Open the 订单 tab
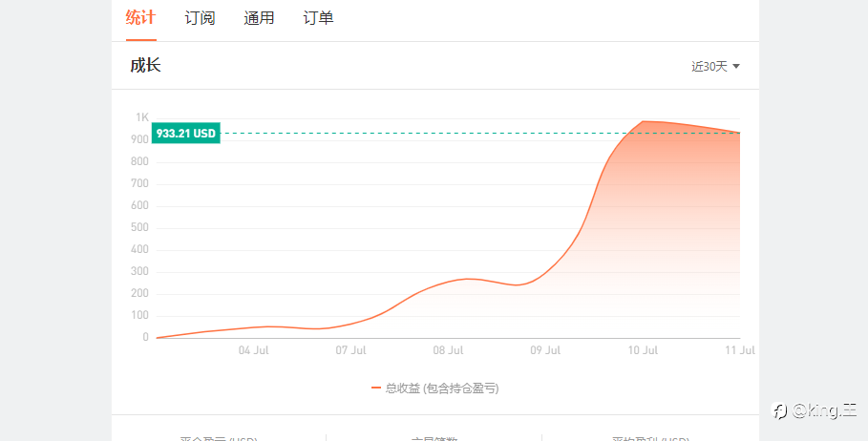This screenshot has width=868, height=441. [318, 18]
